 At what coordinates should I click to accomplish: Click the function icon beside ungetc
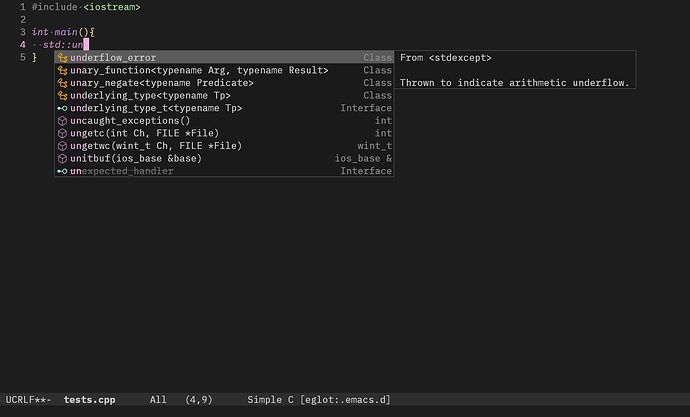click(62, 133)
